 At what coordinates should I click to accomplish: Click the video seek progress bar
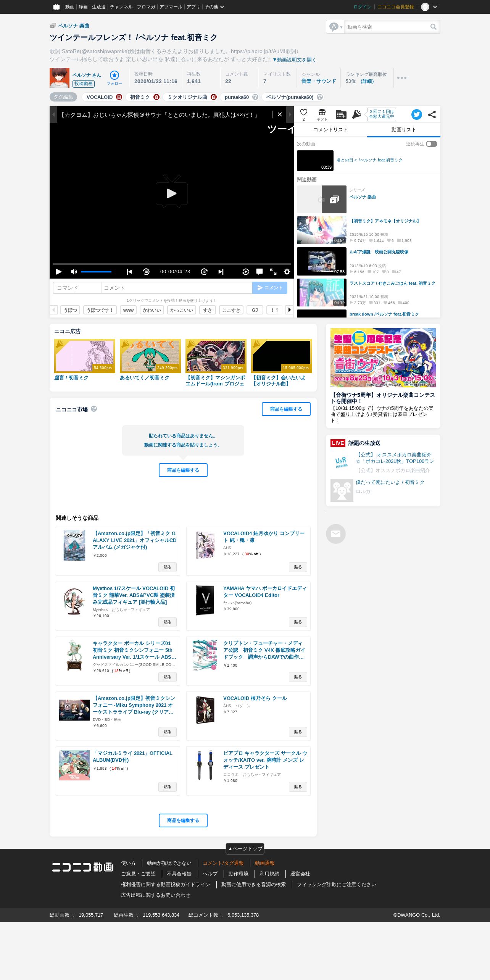pyautogui.click(x=172, y=264)
